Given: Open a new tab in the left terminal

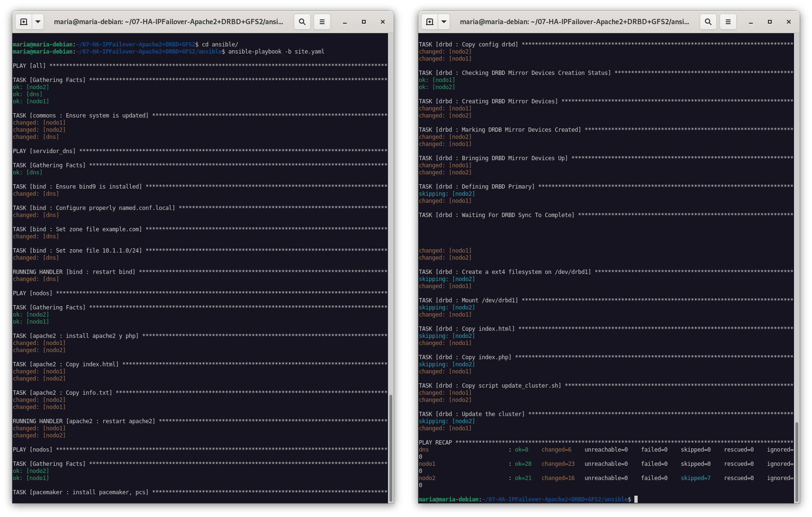Looking at the screenshot, I should pos(24,22).
